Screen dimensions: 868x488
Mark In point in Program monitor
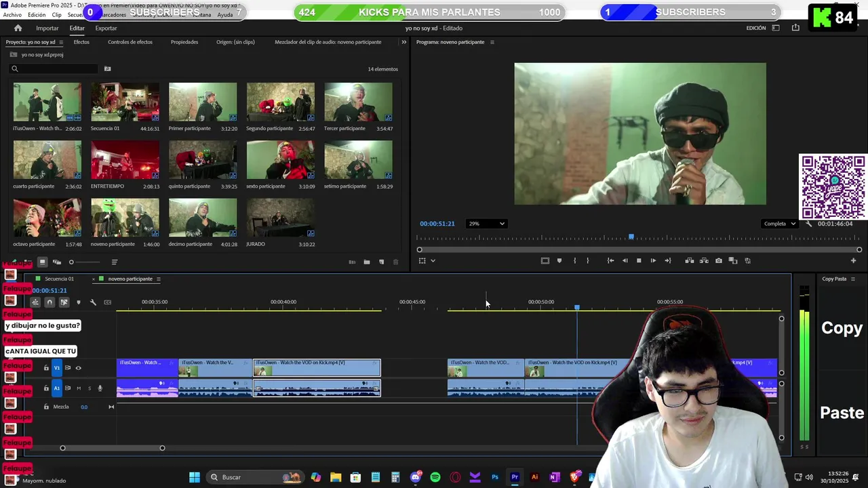point(574,260)
